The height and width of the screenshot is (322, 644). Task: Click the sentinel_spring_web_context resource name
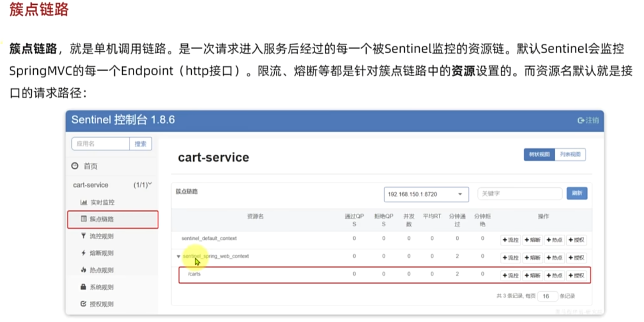tap(216, 256)
